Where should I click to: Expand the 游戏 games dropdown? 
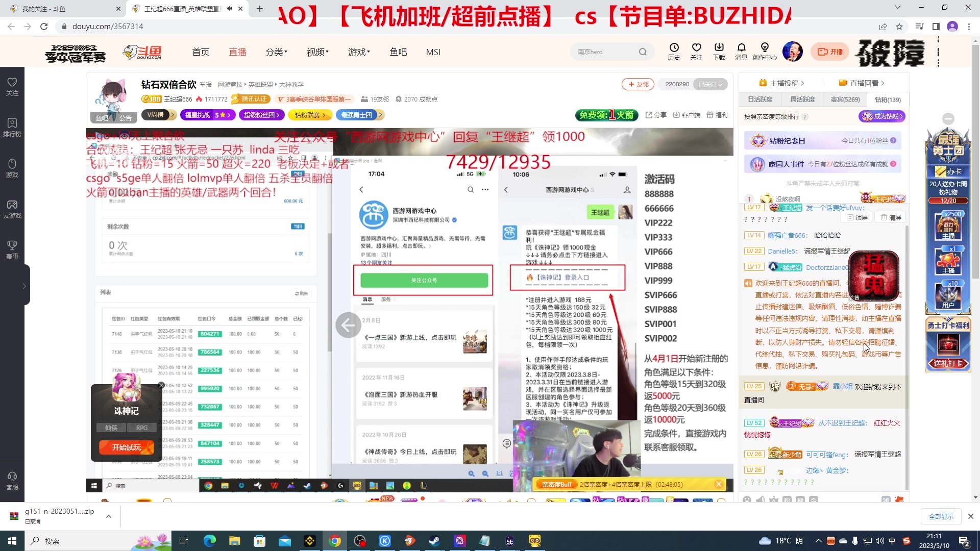[x=359, y=52]
